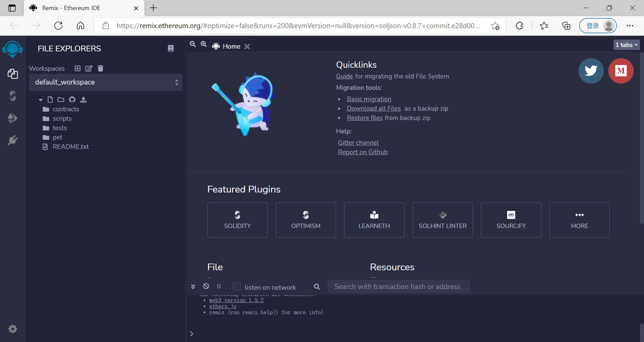Open the 1 tabs dropdown
Image resolution: width=644 pixels, height=342 pixels.
pos(627,45)
